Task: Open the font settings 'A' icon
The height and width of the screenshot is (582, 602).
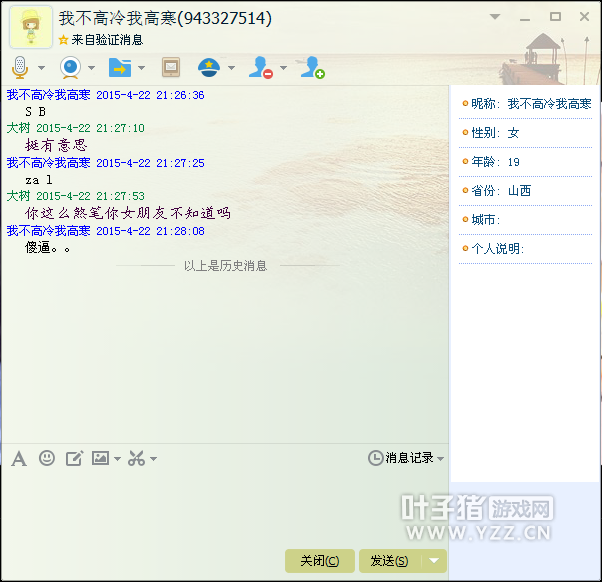Action: tap(19, 458)
